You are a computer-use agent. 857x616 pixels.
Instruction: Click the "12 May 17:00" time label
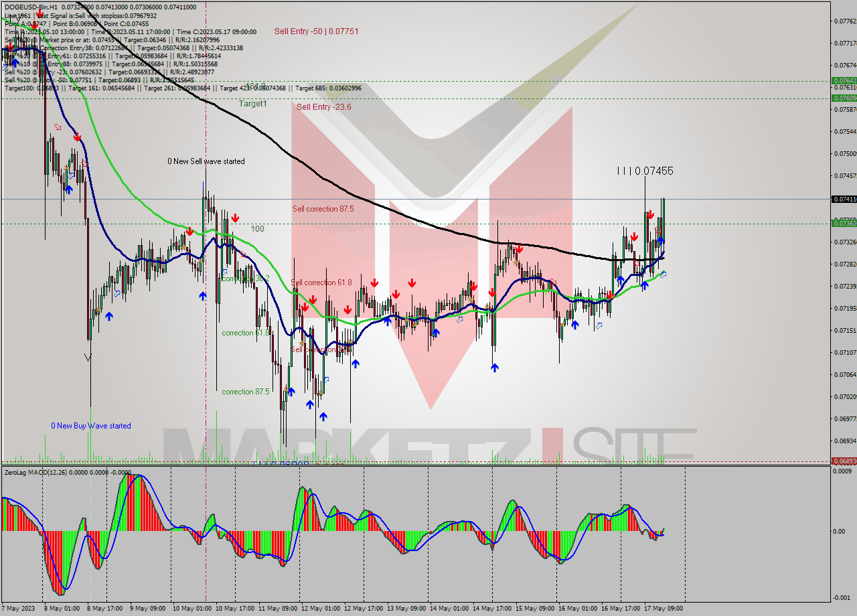(x=363, y=609)
